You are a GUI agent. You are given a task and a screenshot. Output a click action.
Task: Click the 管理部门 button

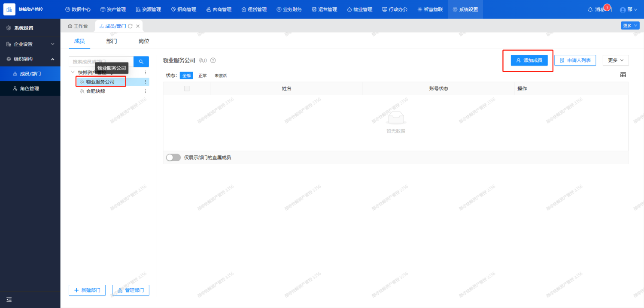pyautogui.click(x=131, y=290)
